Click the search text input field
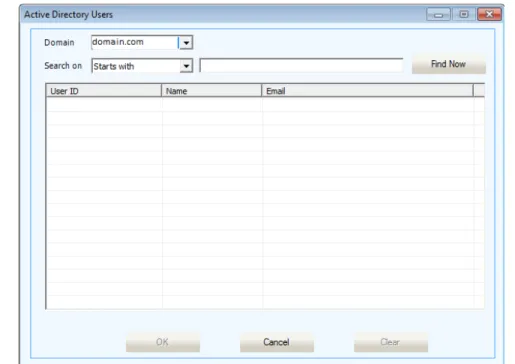The height and width of the screenshot is (364, 515). tap(301, 65)
